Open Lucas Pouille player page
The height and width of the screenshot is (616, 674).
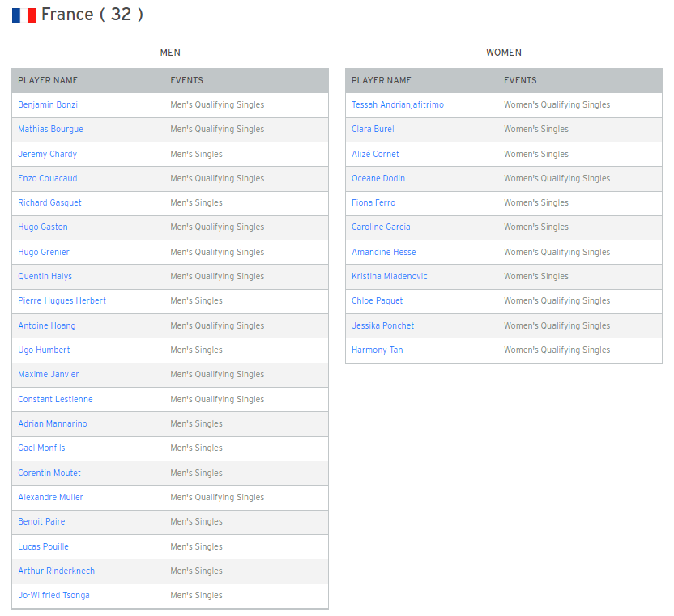pyautogui.click(x=43, y=547)
